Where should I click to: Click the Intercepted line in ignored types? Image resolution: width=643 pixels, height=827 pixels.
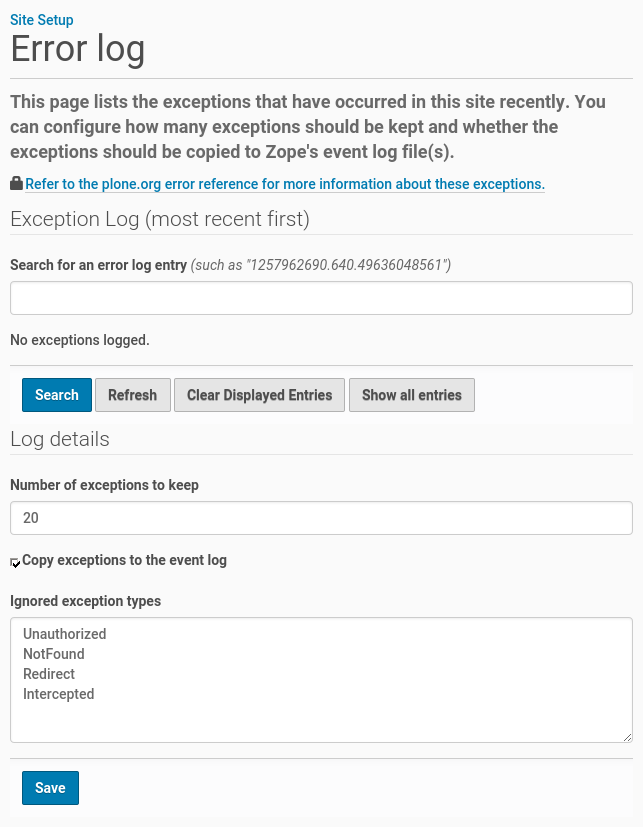pos(59,694)
